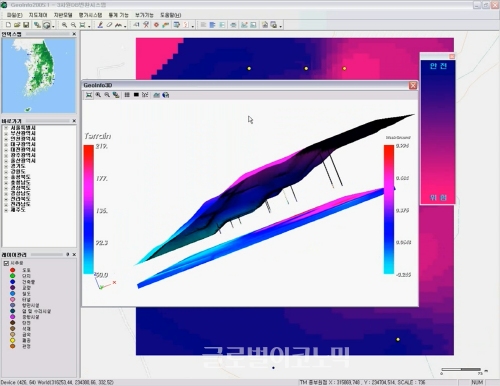Screen dimensions: 500x386
Task: Expand the 제주도 tree node
Action: pyautogui.click(x=6, y=210)
